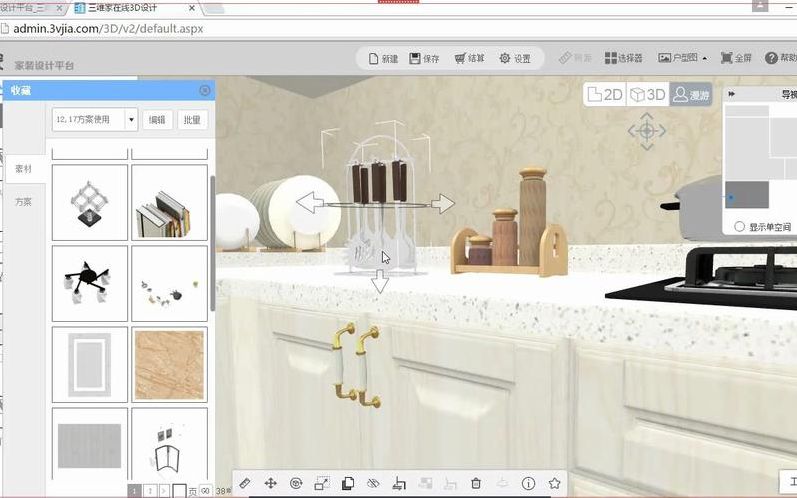This screenshot has width=797, height=498.
Task: Open the 12,17方案使用 dropdown
Action: point(95,119)
